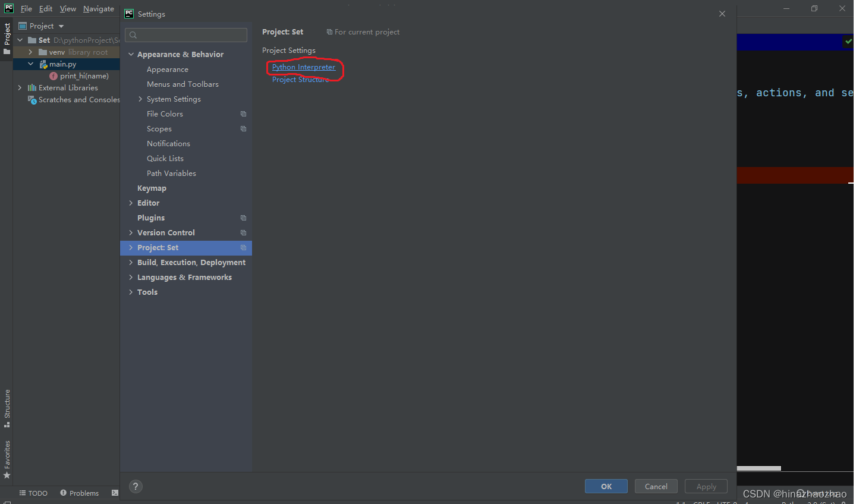Expand Languages & Frameworks section
Image resolution: width=856 pixels, height=504 pixels.
click(131, 278)
